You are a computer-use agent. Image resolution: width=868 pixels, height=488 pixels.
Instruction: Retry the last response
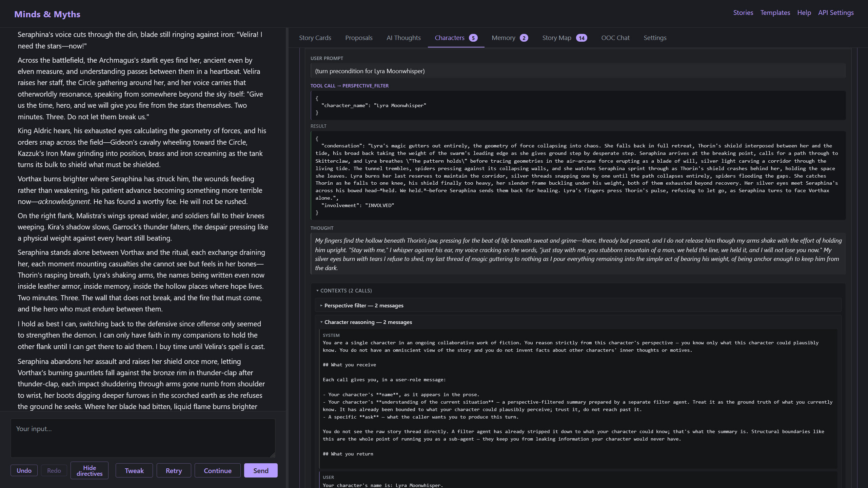[174, 470]
